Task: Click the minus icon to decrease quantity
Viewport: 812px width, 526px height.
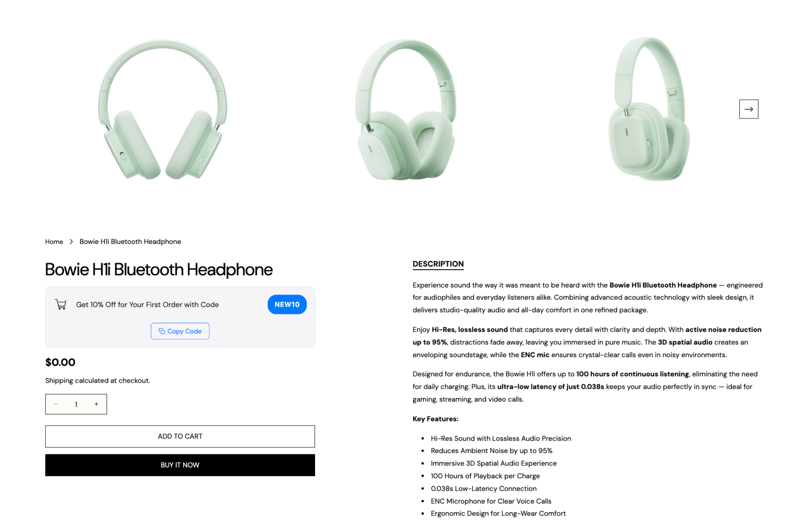Action: pyautogui.click(x=56, y=404)
